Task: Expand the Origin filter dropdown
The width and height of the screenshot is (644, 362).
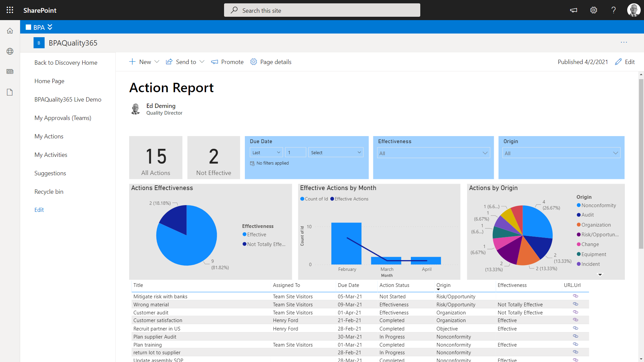Action: [561, 153]
